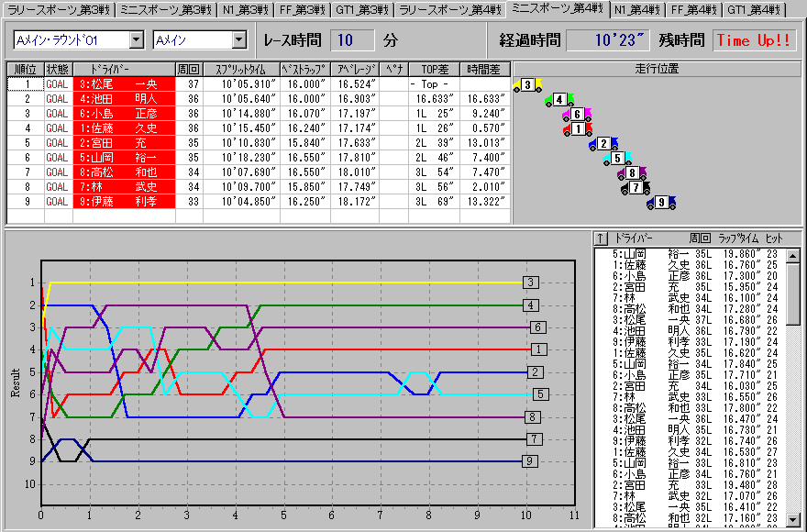
Task: Select the navy car number 9 icon
Action: [x=660, y=203]
